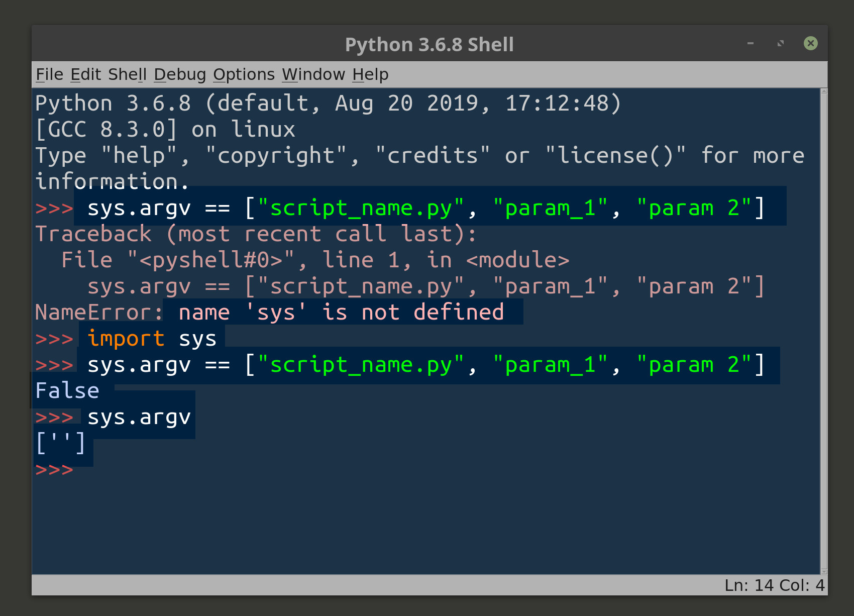Minimize the Python Shell window
Image resolution: width=854 pixels, height=616 pixels.
coord(750,44)
